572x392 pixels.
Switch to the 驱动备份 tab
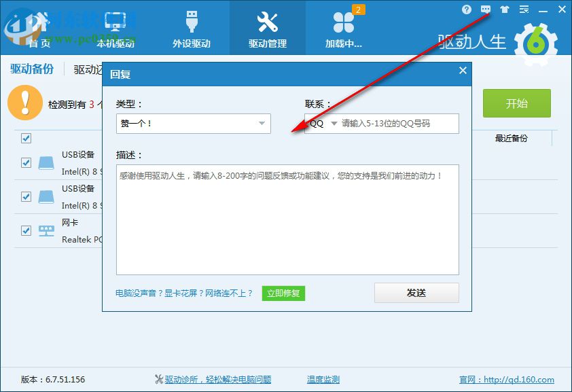(x=32, y=69)
